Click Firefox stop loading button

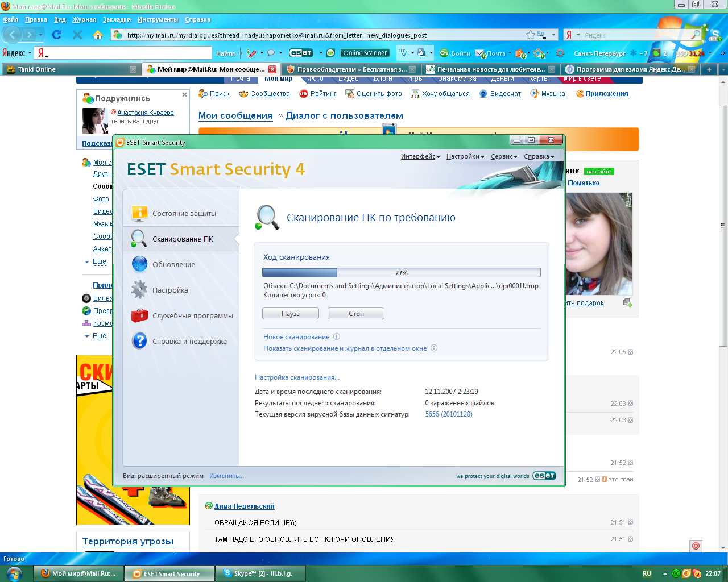(x=77, y=35)
